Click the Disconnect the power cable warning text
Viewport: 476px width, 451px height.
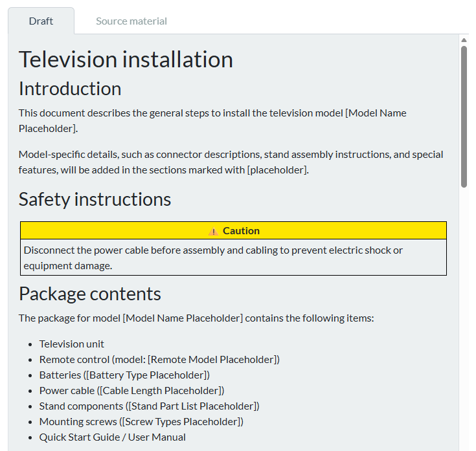213,258
